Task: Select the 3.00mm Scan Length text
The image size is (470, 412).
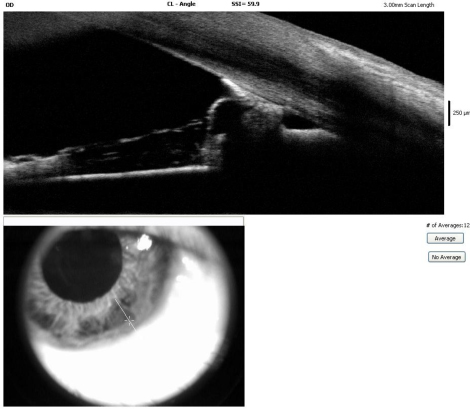Action: [409, 5]
